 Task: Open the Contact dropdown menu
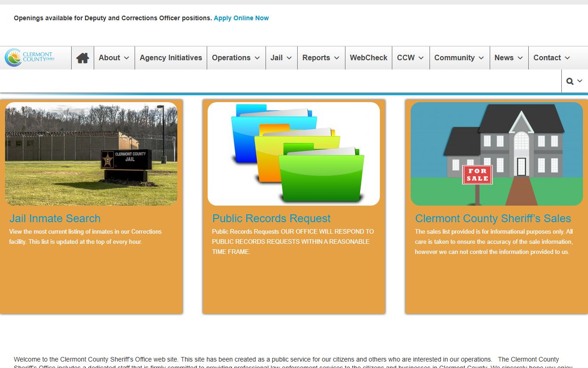[551, 58]
